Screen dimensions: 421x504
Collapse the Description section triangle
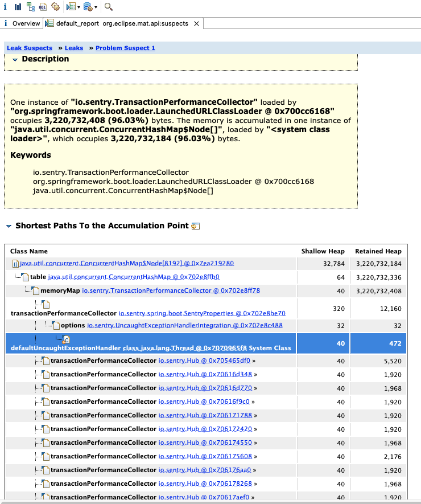click(x=15, y=59)
